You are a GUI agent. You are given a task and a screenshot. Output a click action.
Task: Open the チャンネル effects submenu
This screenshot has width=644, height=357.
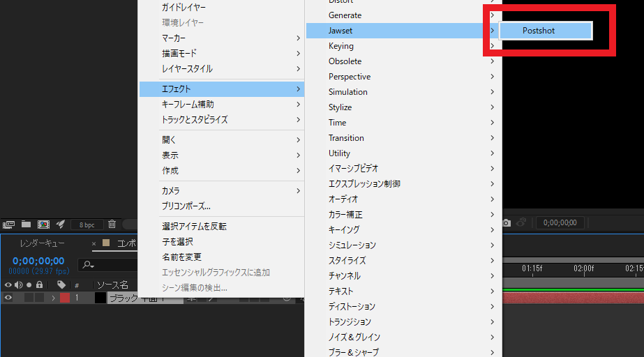click(x=403, y=275)
